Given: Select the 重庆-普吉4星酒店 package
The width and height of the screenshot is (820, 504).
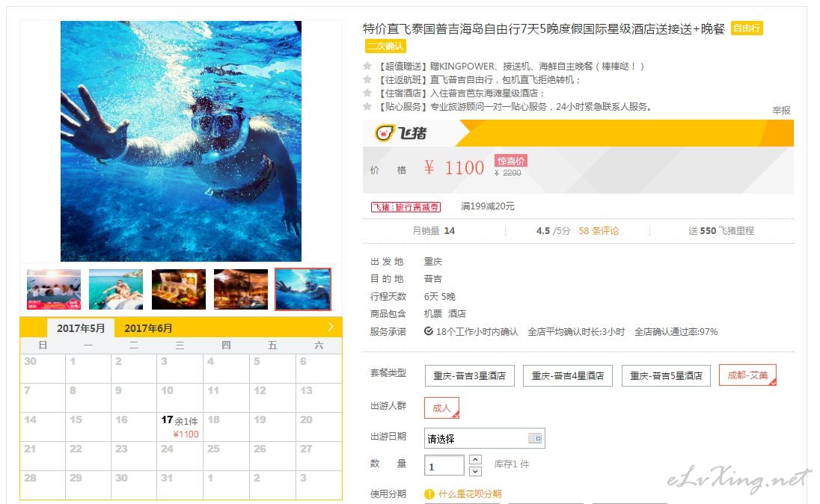Looking at the screenshot, I should pos(568,375).
